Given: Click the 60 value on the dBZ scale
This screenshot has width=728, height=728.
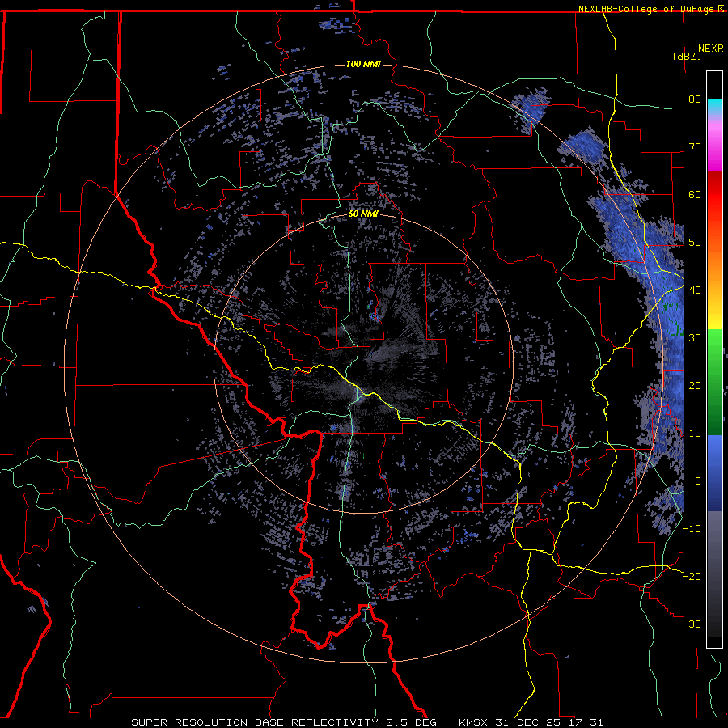Looking at the screenshot, I should coord(695,194).
